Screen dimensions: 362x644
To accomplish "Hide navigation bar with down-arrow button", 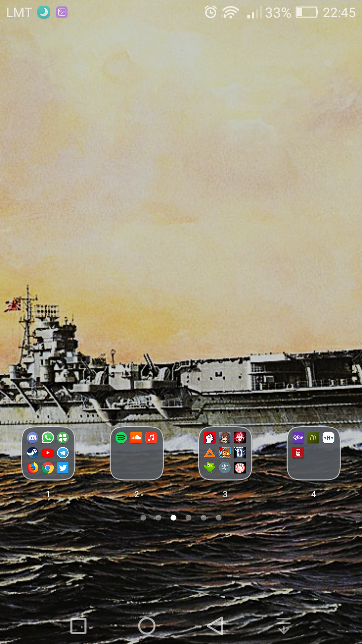I will (x=284, y=626).
